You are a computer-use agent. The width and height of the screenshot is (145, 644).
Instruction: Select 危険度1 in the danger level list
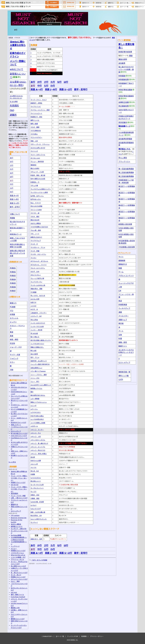(13, 268)
